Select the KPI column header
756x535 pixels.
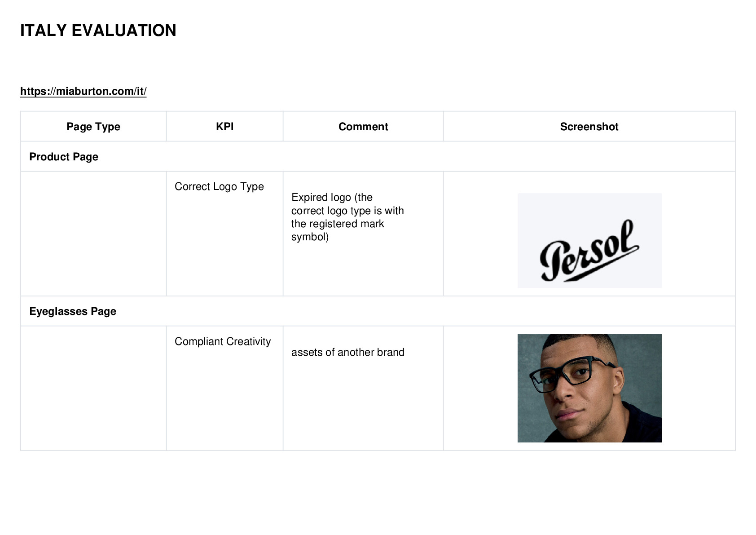(x=224, y=127)
